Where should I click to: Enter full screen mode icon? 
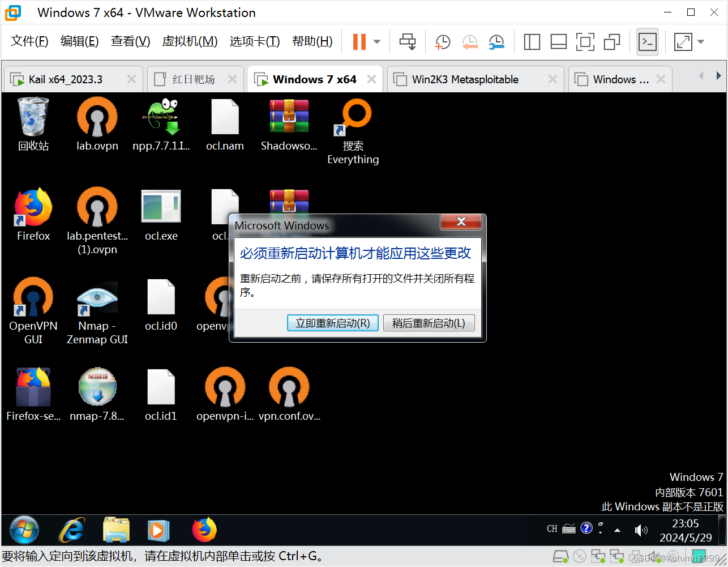tap(585, 41)
